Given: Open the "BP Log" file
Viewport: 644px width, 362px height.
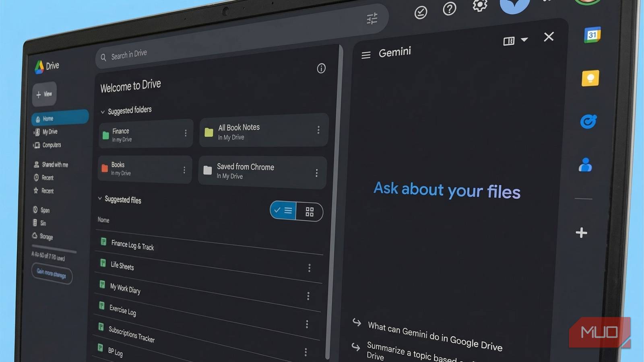Looking at the screenshot, I should point(115,352).
